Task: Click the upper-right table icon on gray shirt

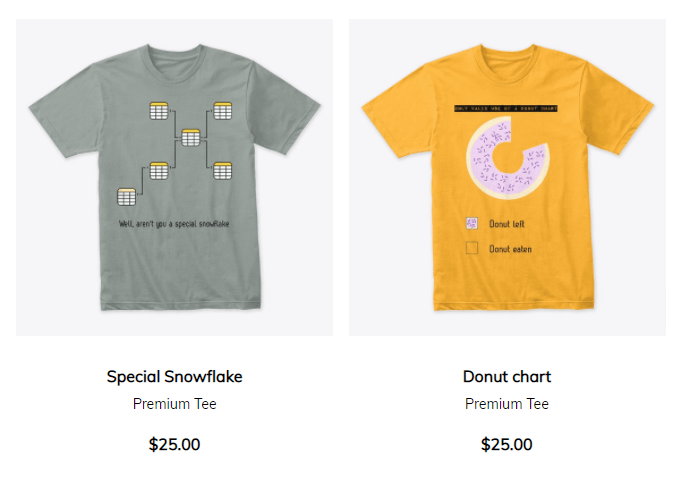Action: pyautogui.click(x=223, y=111)
